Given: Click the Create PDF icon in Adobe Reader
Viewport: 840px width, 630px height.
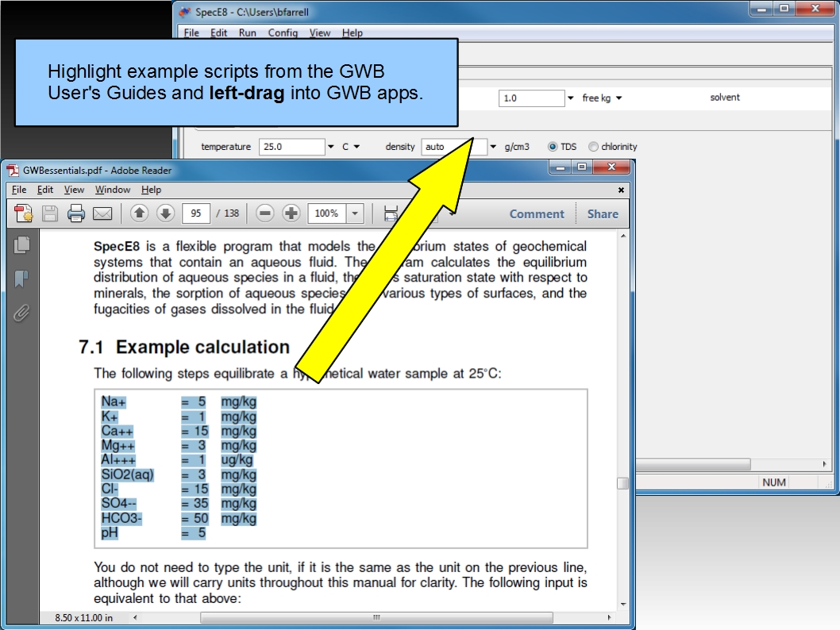Looking at the screenshot, I should point(23,213).
